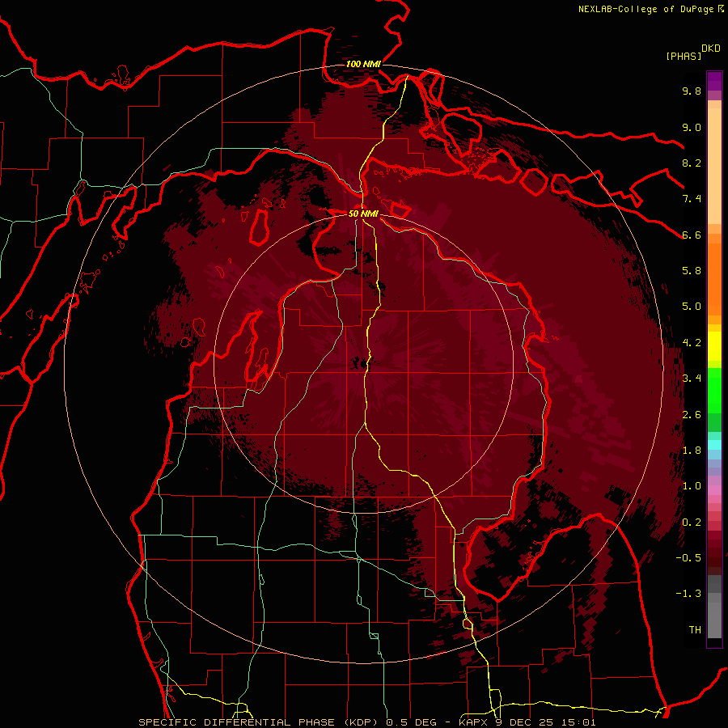Pick the purple segment of the color bar
This screenshot has width=728, height=728.
(714, 81)
